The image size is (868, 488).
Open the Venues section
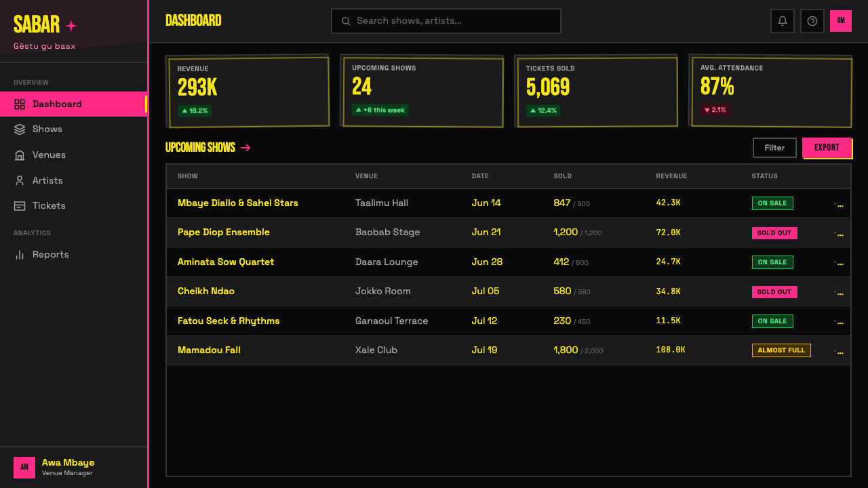[x=73, y=155]
